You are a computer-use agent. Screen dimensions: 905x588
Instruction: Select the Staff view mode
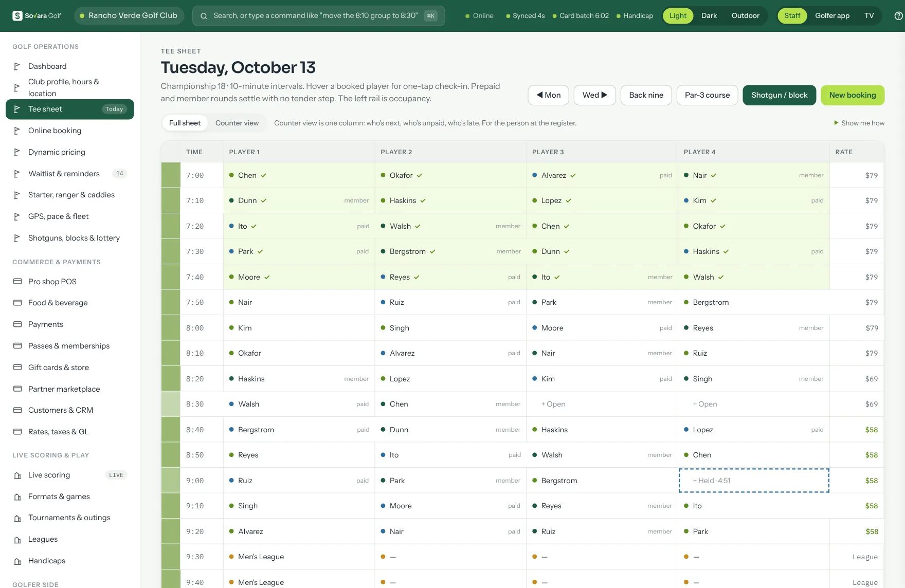tap(792, 16)
